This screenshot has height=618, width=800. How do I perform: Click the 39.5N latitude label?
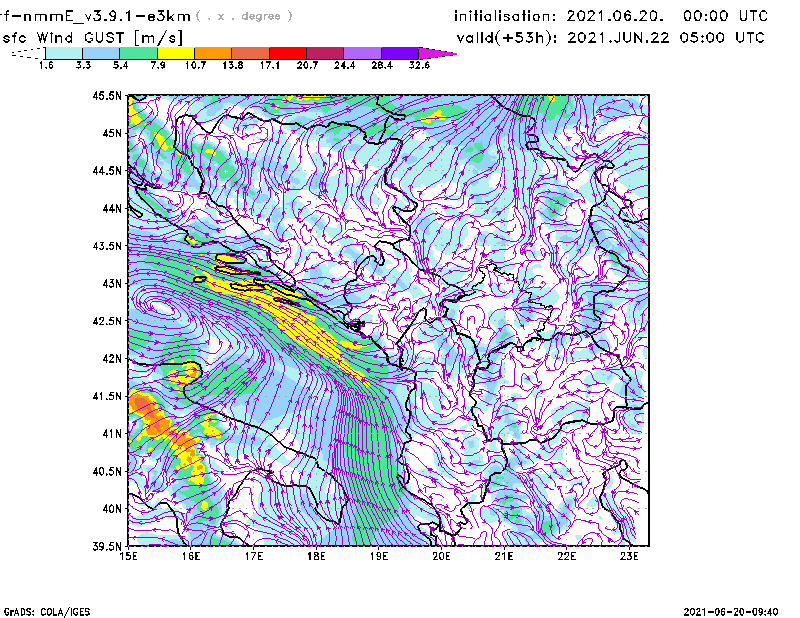(x=108, y=546)
